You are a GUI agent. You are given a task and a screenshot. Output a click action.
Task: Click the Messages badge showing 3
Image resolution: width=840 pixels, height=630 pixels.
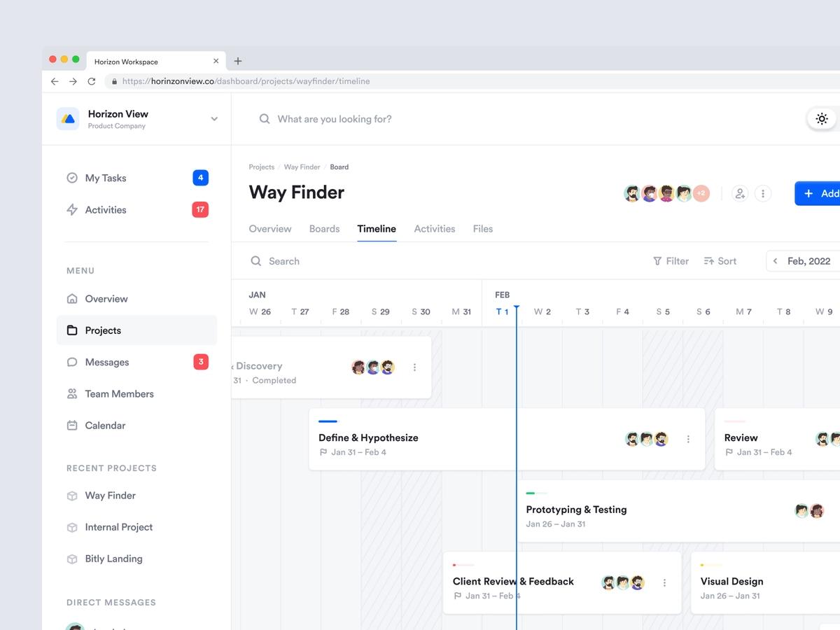click(x=201, y=362)
